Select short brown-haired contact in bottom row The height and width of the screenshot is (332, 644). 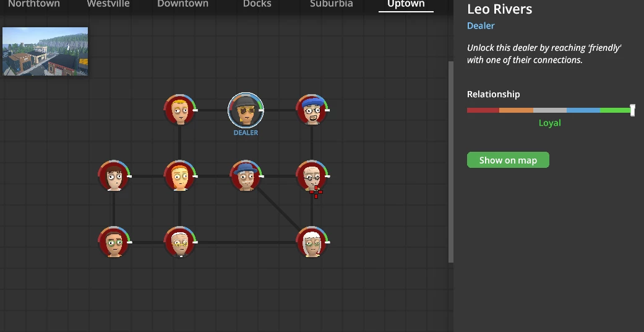(114, 242)
